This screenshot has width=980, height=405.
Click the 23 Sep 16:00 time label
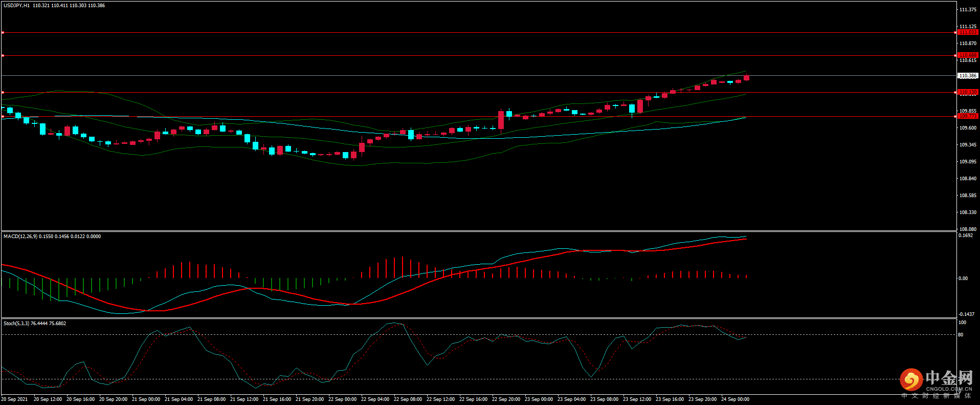click(x=670, y=399)
